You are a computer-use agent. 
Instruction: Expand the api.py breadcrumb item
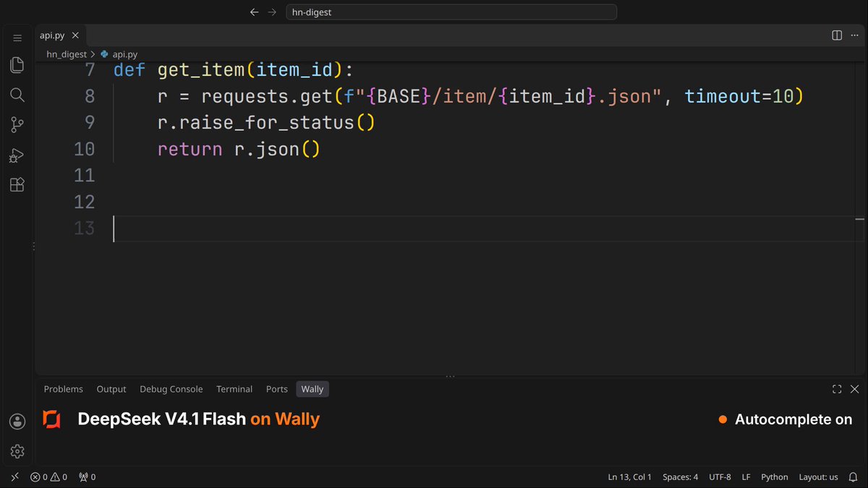coord(119,54)
